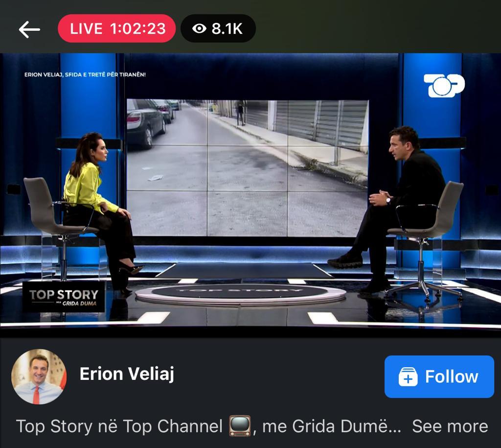Screen dimensions: 501x448
Task: Expand the description with See more
Action: (x=450, y=426)
